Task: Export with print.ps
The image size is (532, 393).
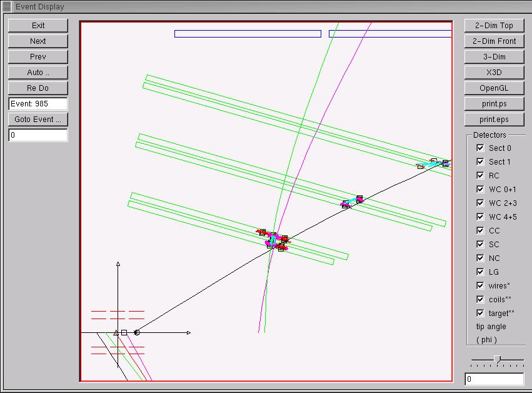Action: tap(494, 104)
